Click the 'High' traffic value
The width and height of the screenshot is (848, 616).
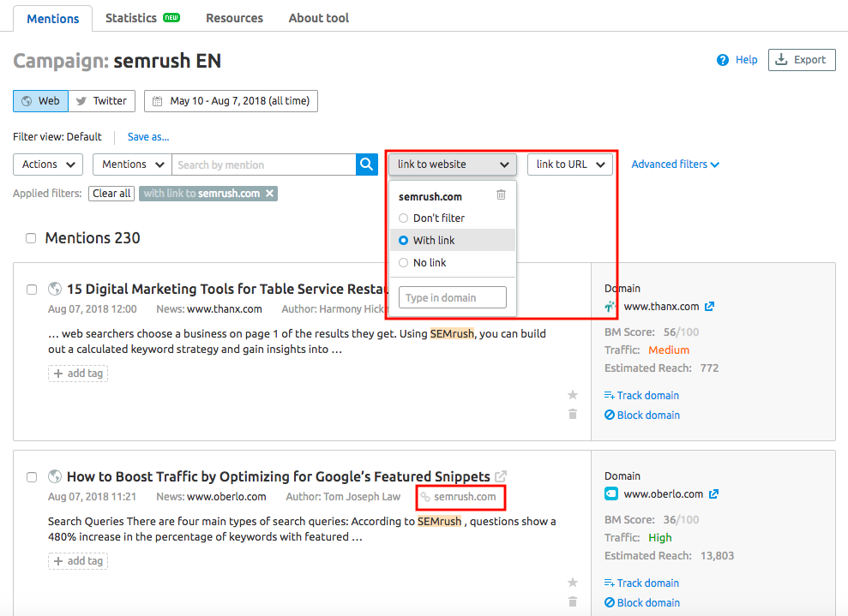(x=660, y=538)
